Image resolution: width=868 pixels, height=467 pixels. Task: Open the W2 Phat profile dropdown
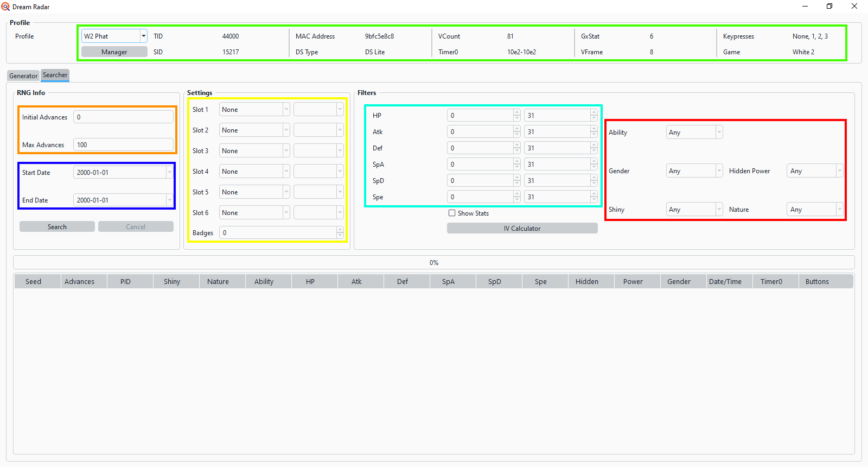114,36
